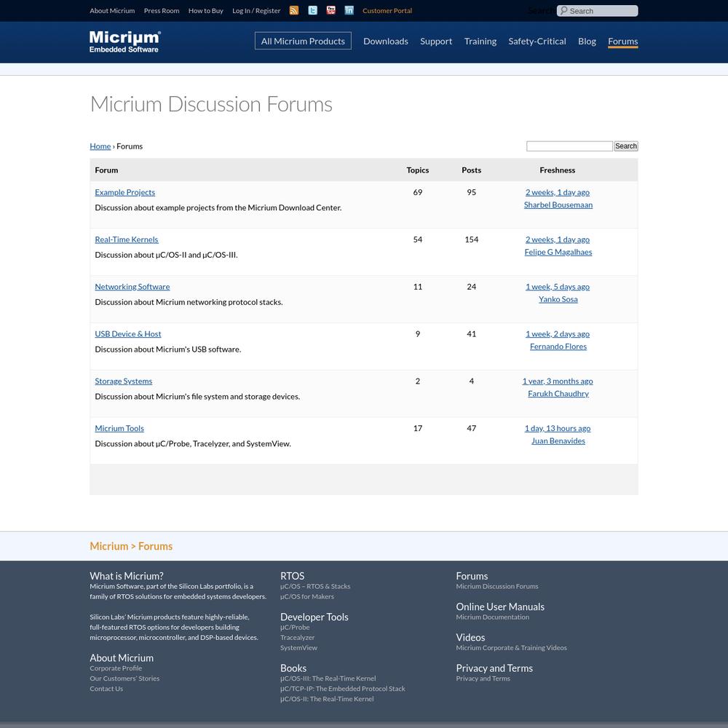Open the All Micrium Products menu
Viewport: 728px width, 728px height.
pos(303,41)
